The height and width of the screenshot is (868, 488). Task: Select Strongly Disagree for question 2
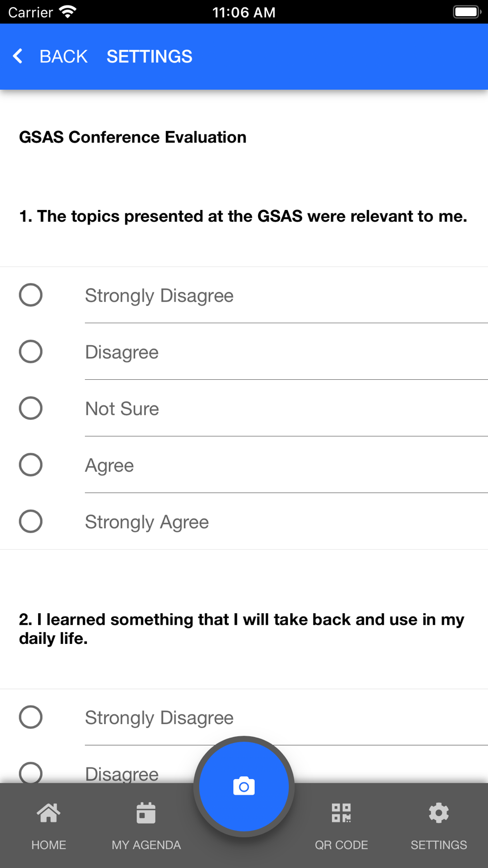[x=31, y=717]
